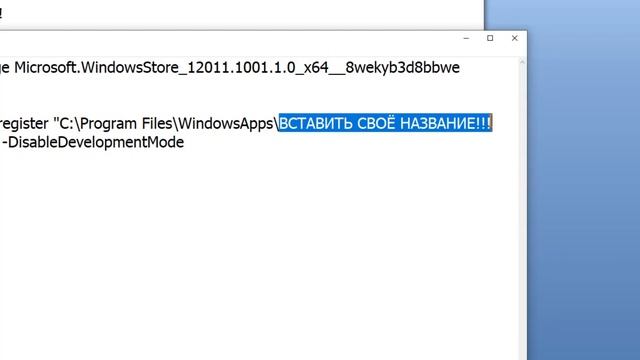This screenshot has height=360, width=640.
Task: Close the Notepad window
Action: click(x=514, y=38)
